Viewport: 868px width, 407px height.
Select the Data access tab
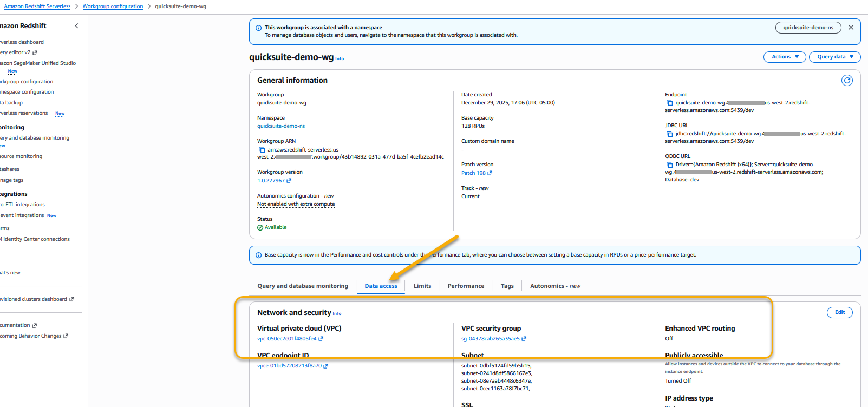(x=381, y=286)
